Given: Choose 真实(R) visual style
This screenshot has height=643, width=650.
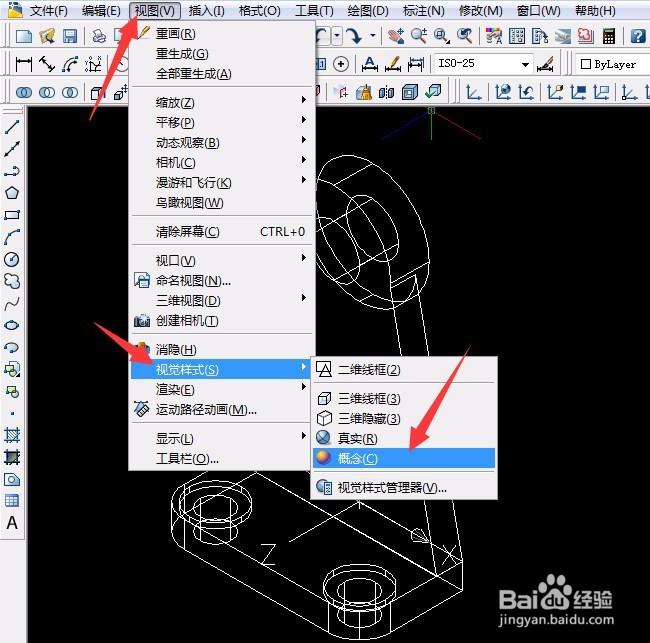Looking at the screenshot, I should point(404,438).
